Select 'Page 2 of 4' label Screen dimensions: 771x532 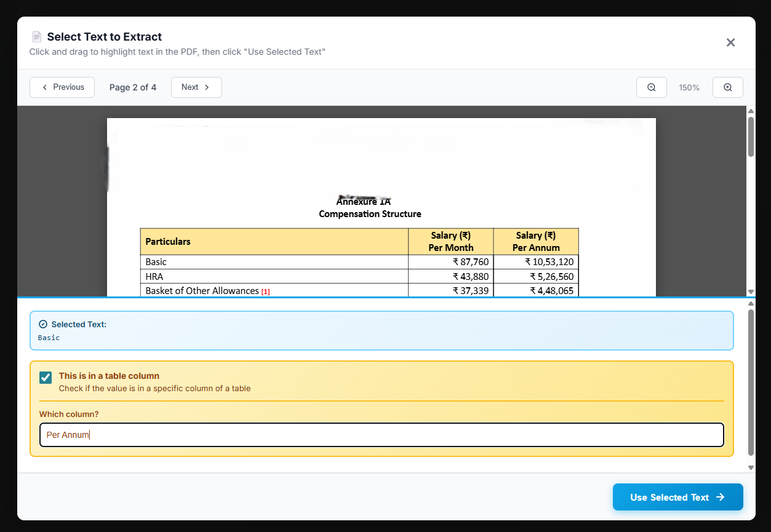tap(132, 87)
